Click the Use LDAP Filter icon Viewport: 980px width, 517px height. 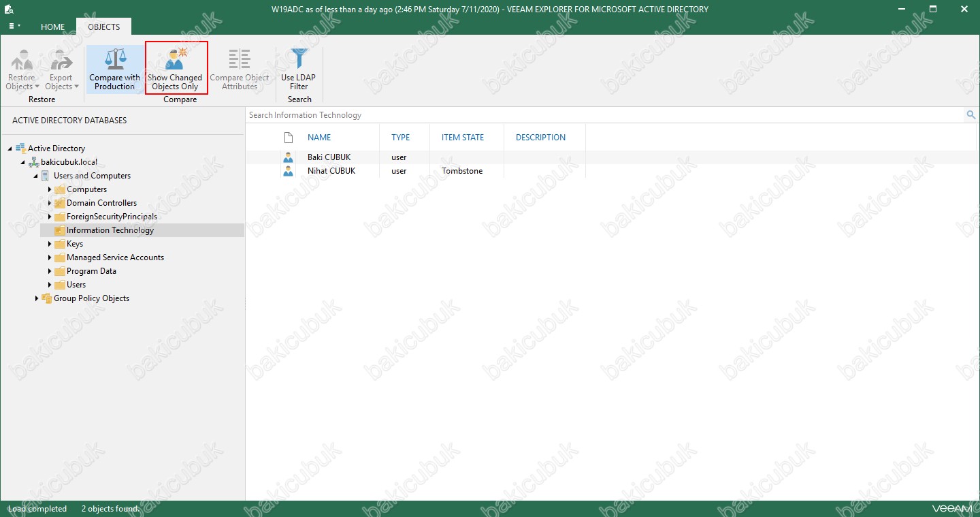click(x=299, y=59)
